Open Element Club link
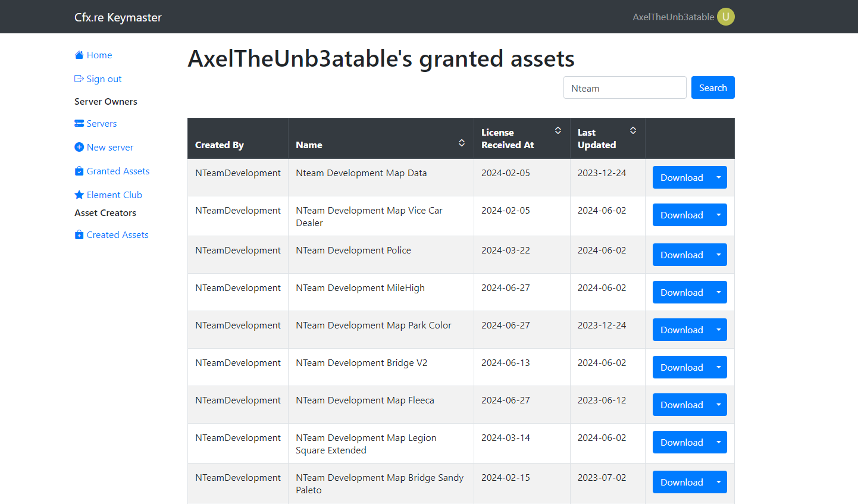Image resolution: width=858 pixels, height=504 pixels. [108, 195]
